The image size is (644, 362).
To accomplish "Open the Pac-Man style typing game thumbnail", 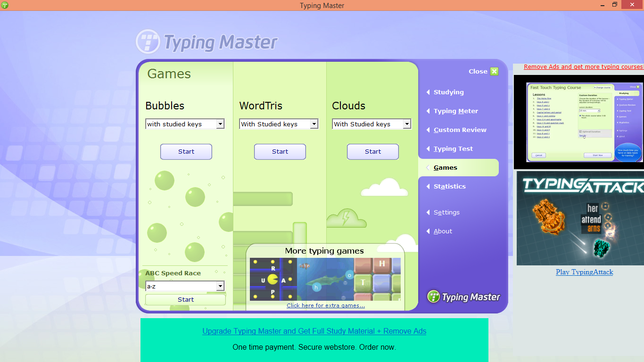I will 273,279.
